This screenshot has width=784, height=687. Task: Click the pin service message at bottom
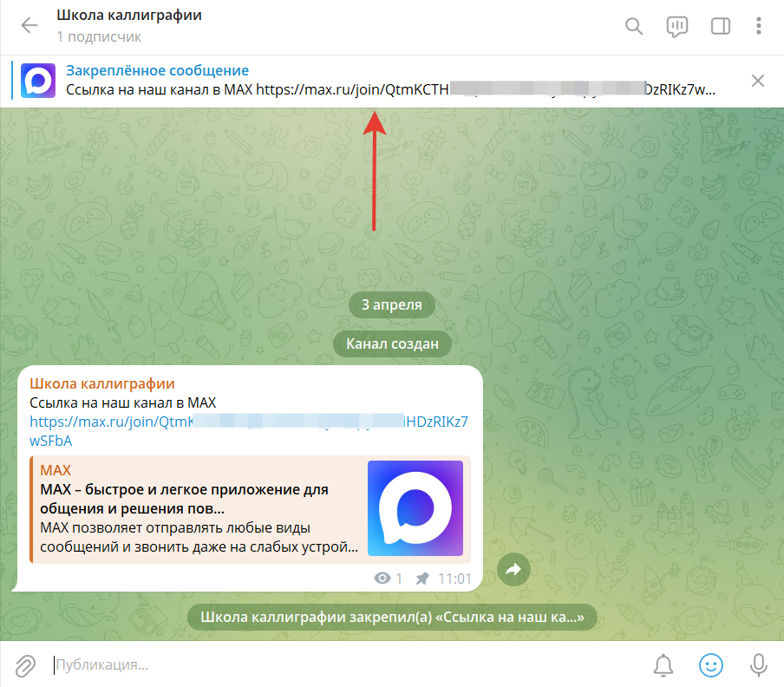tap(392, 618)
